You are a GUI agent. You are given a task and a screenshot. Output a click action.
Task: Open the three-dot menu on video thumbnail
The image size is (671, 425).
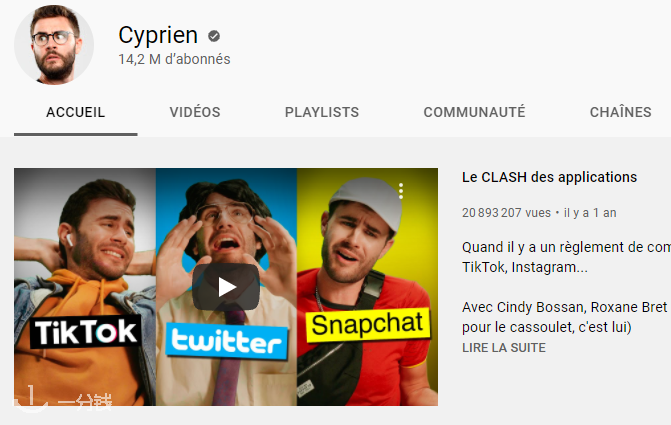(401, 191)
